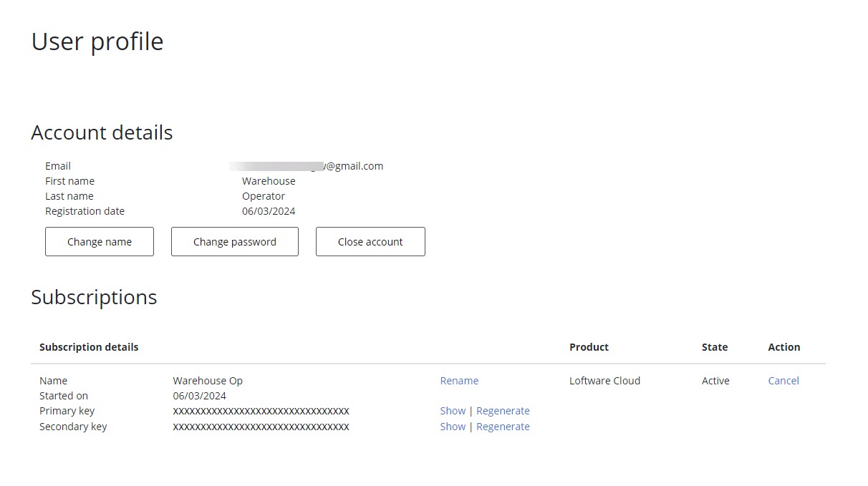Click the Active subscription state text
Image resolution: width=868 pixels, height=486 pixels.
(715, 381)
